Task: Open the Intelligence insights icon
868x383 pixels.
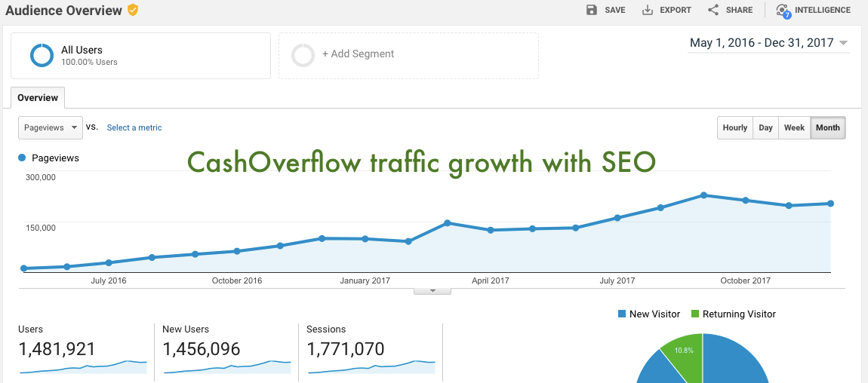Action: point(783,11)
